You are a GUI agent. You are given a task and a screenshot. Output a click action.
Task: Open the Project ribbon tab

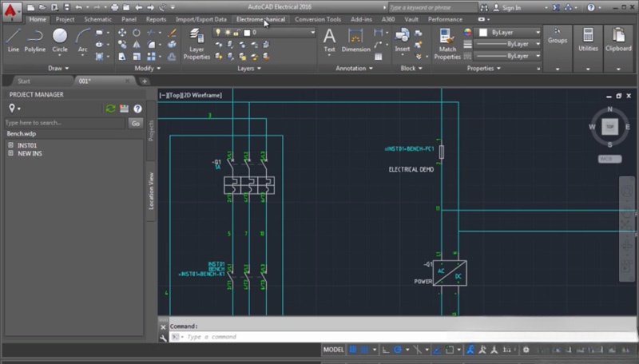click(65, 19)
